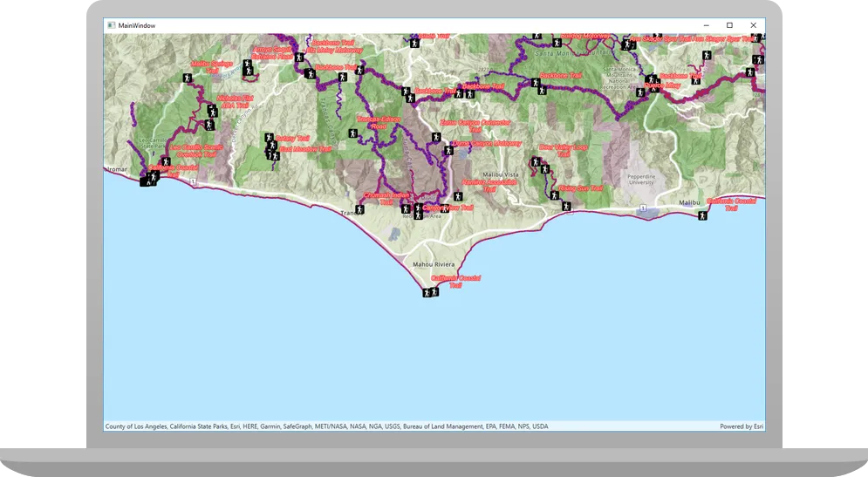The width and height of the screenshot is (868, 477).
Task: Click the trailhead icon beside Dume Canyon Motorway label
Action: (448, 150)
